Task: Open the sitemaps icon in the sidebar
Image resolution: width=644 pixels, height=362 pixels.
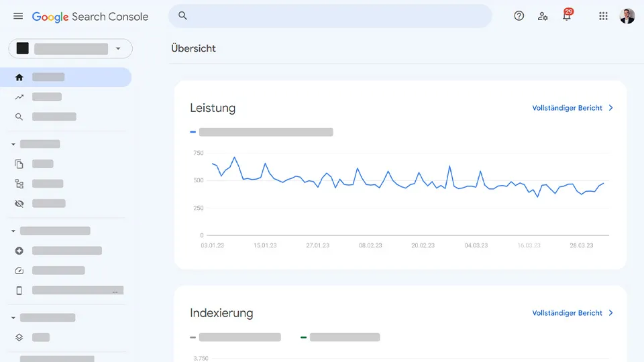Action: pos(19,184)
